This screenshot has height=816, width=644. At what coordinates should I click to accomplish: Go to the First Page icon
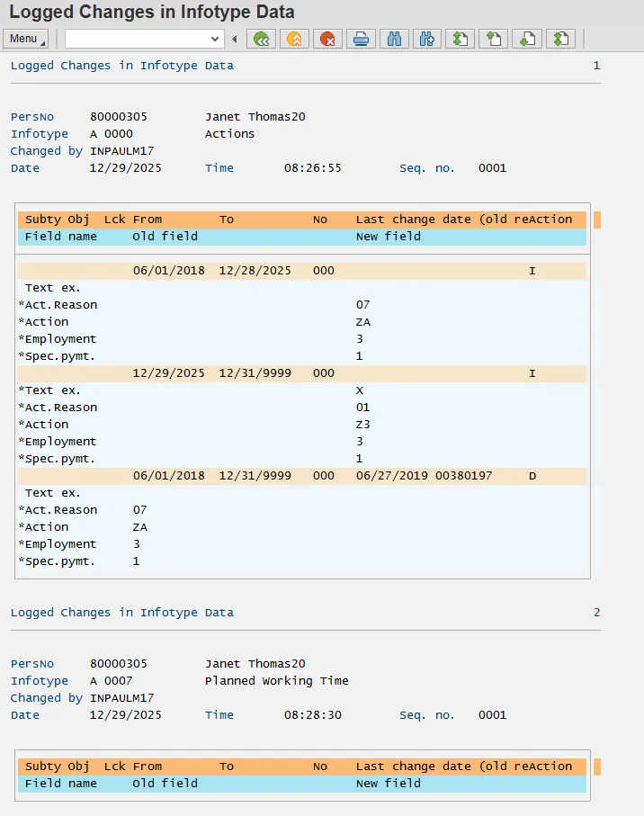[x=461, y=39]
